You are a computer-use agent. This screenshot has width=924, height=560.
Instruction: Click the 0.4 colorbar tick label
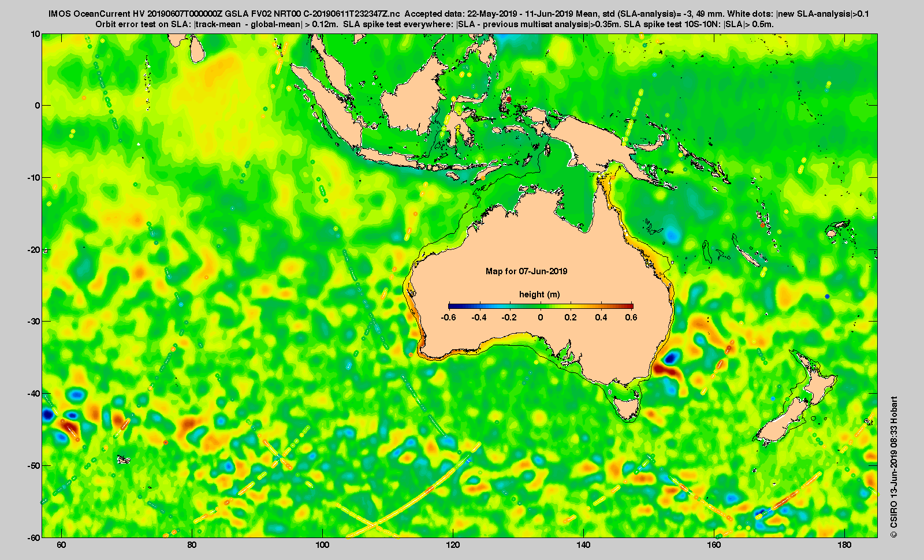[x=602, y=318]
